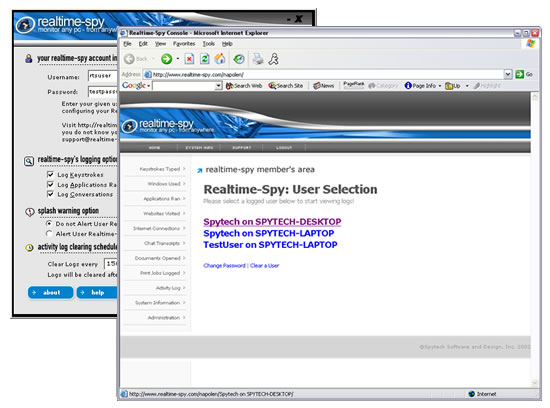Click the green Go button

pyautogui.click(x=524, y=74)
